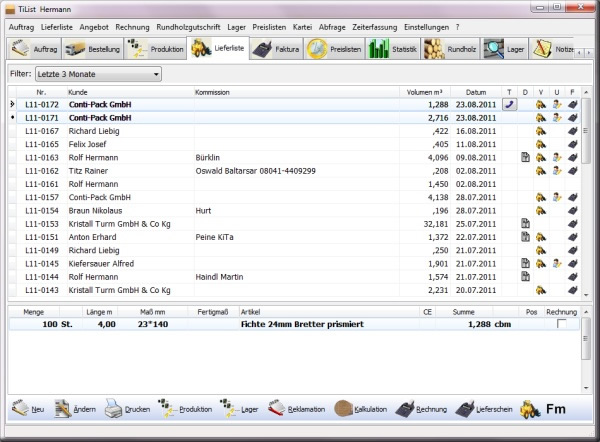600x442 pixels.
Task: Open the Abfrage menu
Action: point(332,27)
